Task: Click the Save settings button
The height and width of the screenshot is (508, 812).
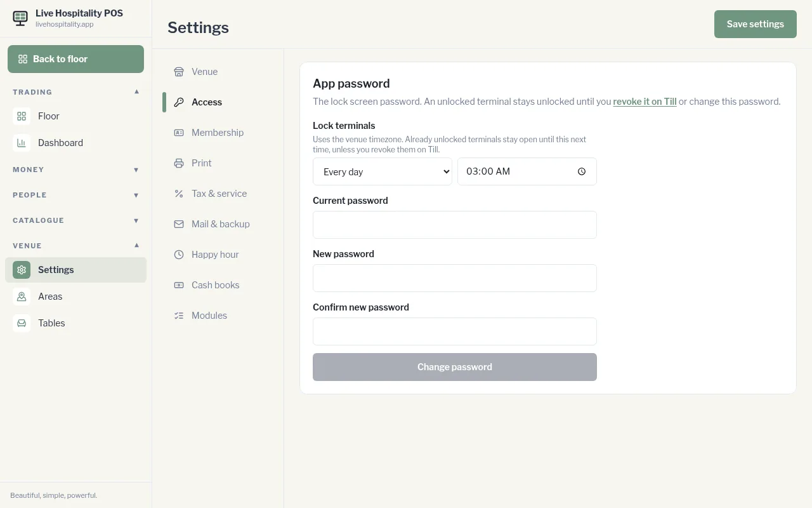Action: [x=756, y=24]
